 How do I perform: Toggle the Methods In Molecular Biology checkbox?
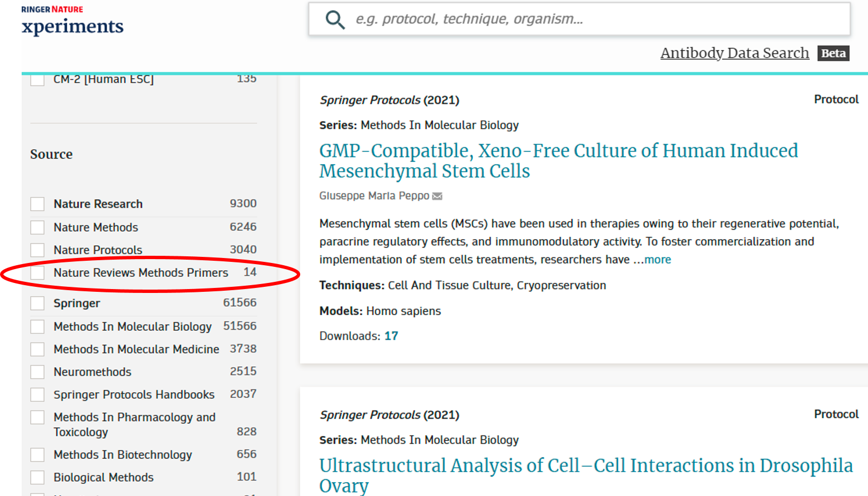(38, 327)
